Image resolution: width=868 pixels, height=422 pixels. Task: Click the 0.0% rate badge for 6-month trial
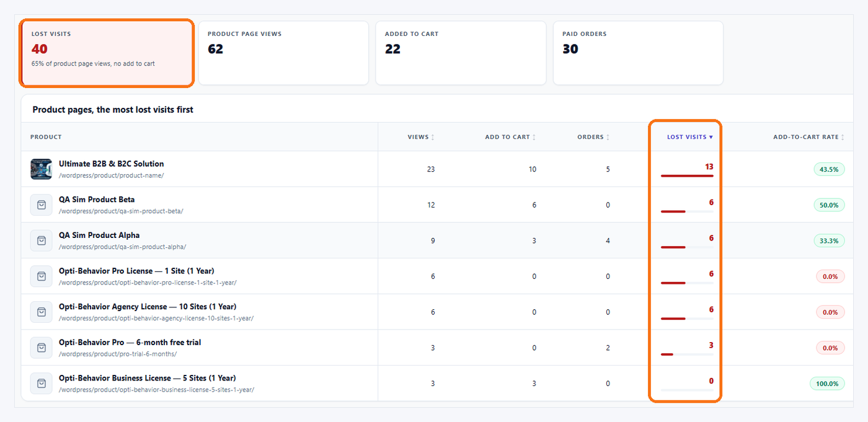coord(830,348)
